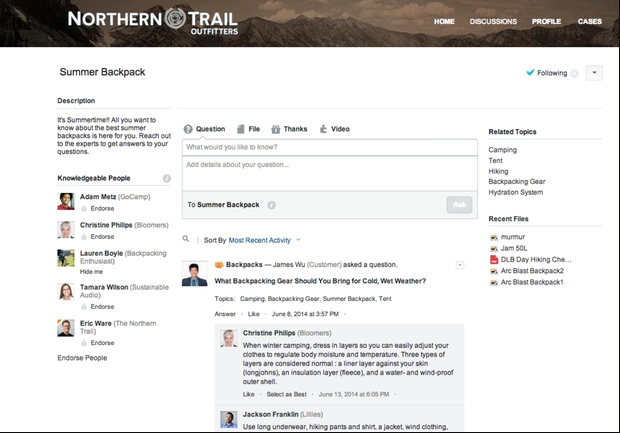Open Adam Metz's profile link
This screenshot has width=620, height=433.
click(x=98, y=197)
